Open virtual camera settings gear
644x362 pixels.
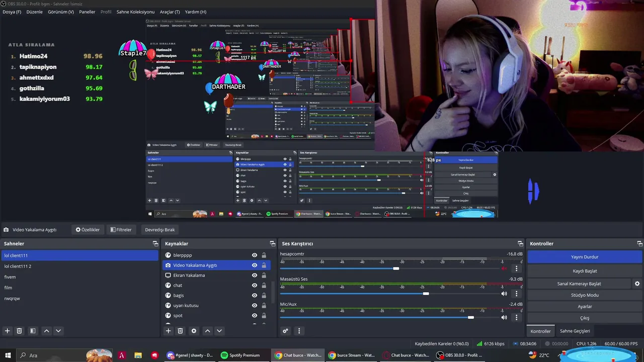637,284
